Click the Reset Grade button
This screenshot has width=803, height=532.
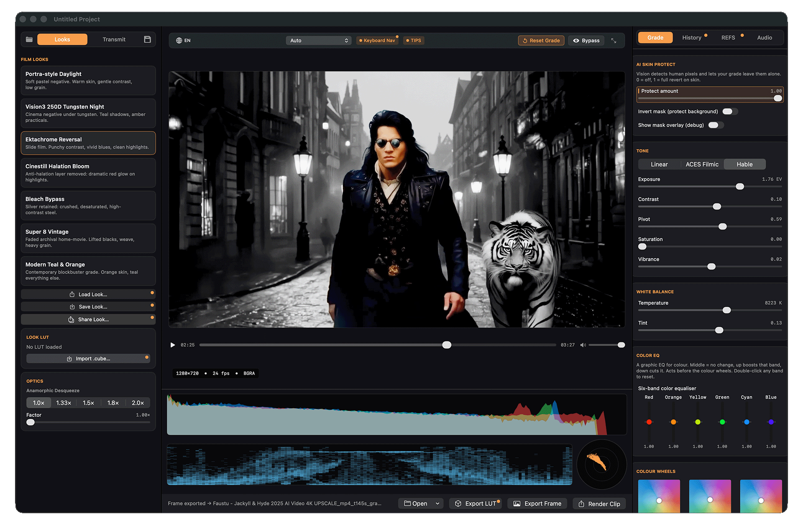point(541,41)
